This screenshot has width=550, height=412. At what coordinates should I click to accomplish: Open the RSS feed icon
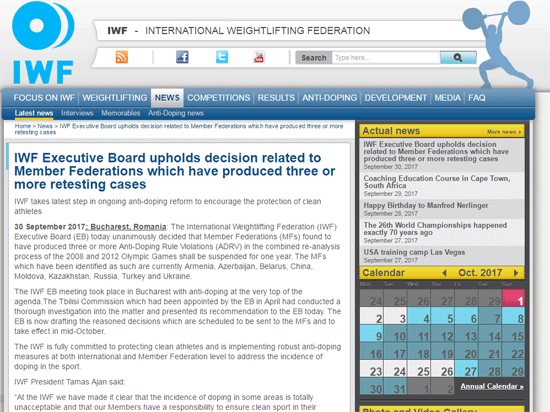(122, 57)
